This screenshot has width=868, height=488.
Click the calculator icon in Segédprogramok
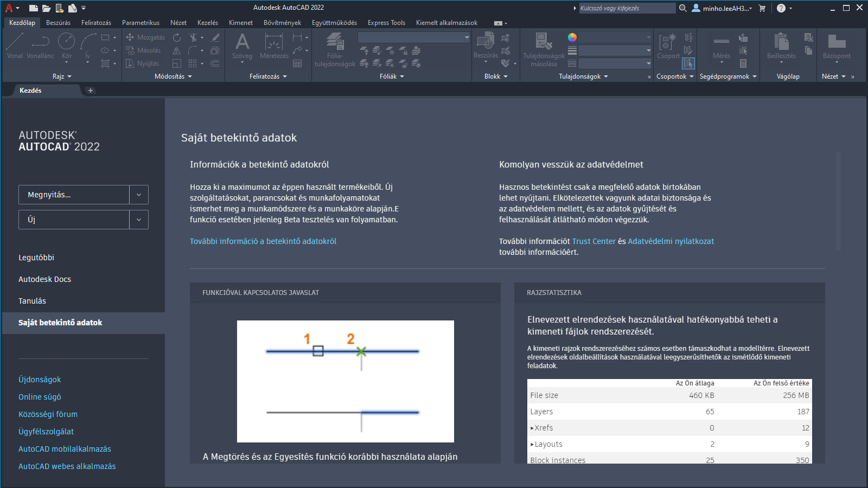743,63
